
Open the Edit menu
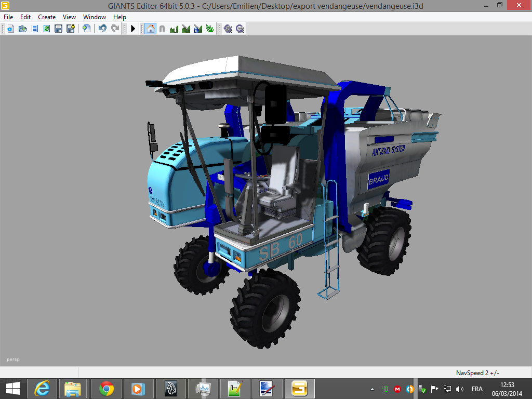point(25,17)
